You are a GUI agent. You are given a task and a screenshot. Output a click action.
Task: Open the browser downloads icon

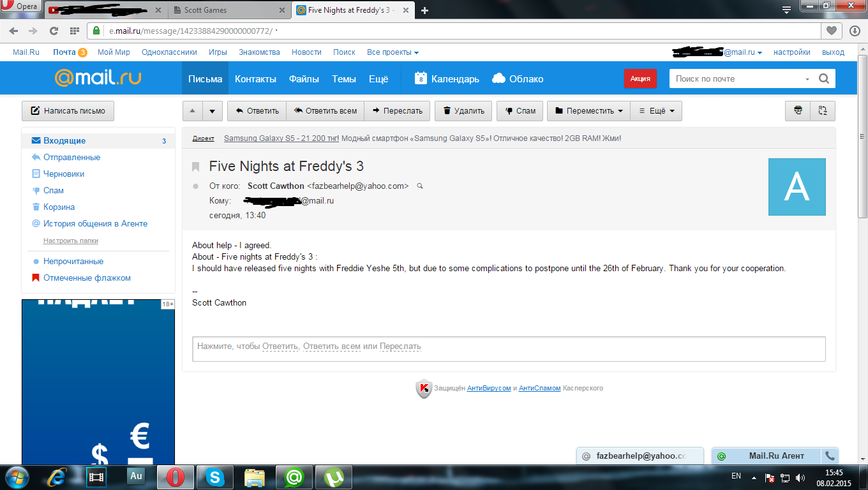(855, 31)
